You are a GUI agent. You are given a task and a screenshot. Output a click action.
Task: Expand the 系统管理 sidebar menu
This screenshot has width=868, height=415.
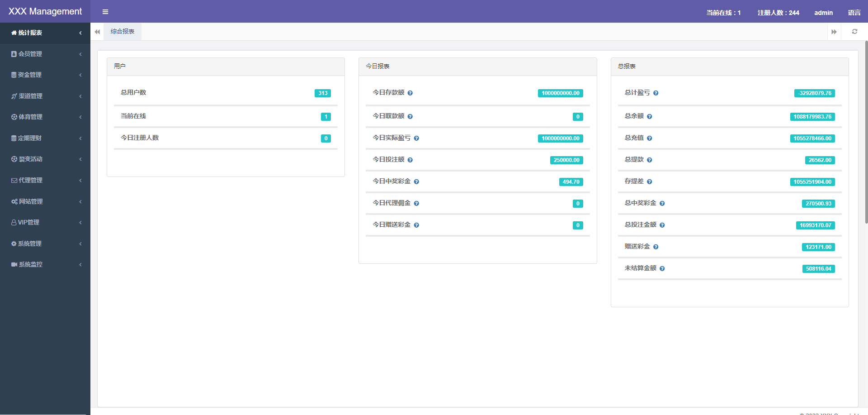45,243
